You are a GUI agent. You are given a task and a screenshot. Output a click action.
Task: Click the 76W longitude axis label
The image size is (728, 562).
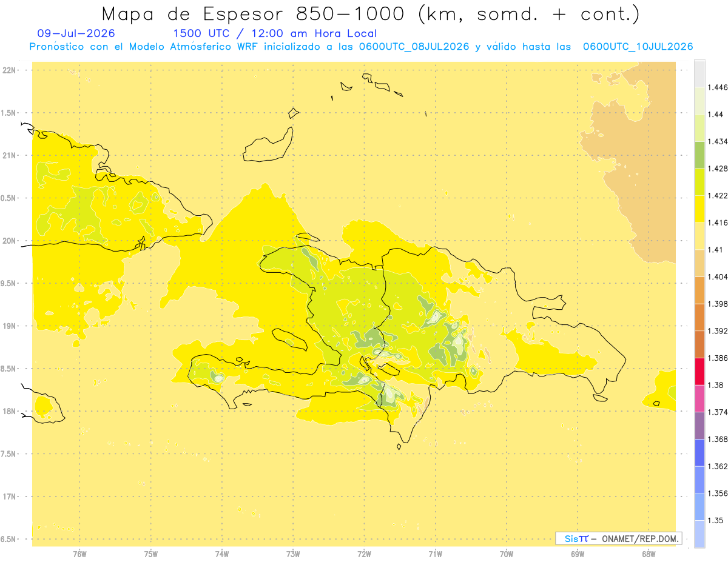click(79, 554)
